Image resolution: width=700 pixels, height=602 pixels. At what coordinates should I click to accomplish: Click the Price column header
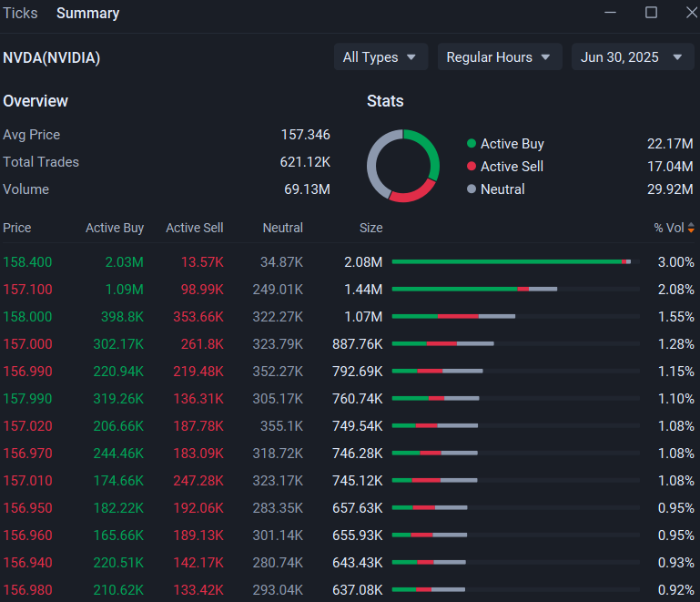click(17, 228)
